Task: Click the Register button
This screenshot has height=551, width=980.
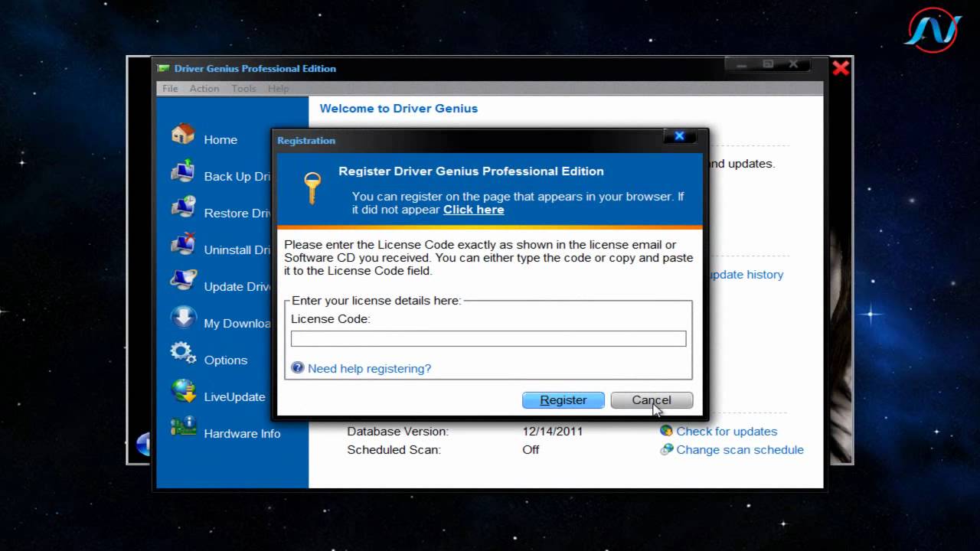Action: (563, 400)
